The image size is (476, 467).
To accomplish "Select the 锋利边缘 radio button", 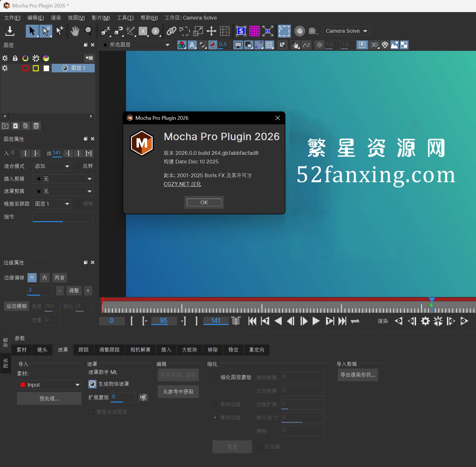I will [x=215, y=417].
